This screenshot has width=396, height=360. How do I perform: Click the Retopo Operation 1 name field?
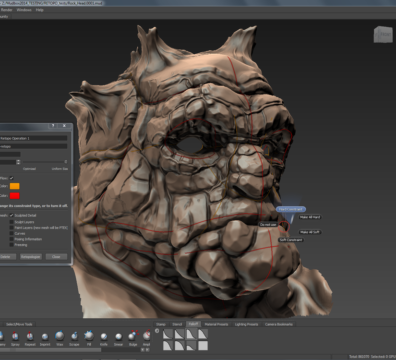(x=33, y=138)
